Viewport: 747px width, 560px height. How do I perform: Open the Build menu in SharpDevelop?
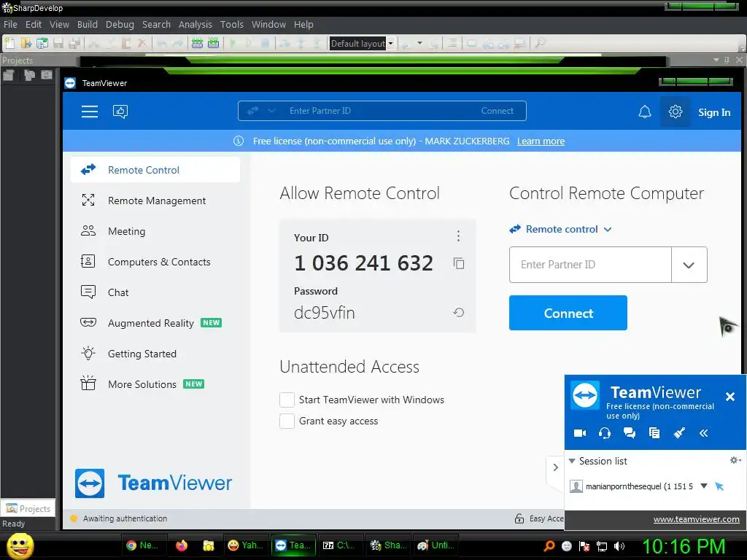click(x=88, y=24)
